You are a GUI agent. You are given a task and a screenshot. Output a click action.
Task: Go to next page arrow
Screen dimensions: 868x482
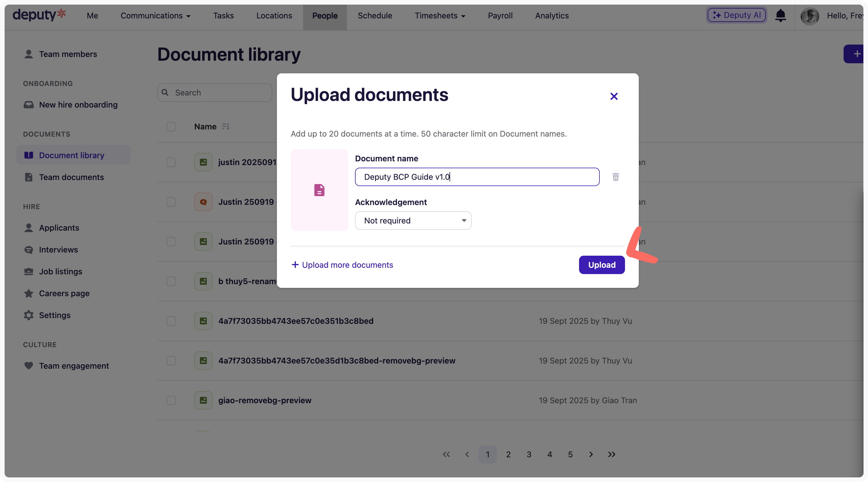[x=591, y=454]
